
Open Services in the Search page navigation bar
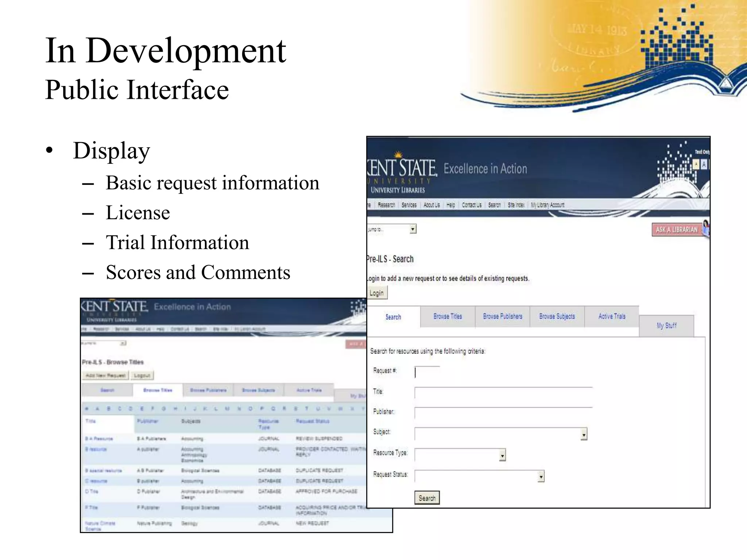coord(409,205)
